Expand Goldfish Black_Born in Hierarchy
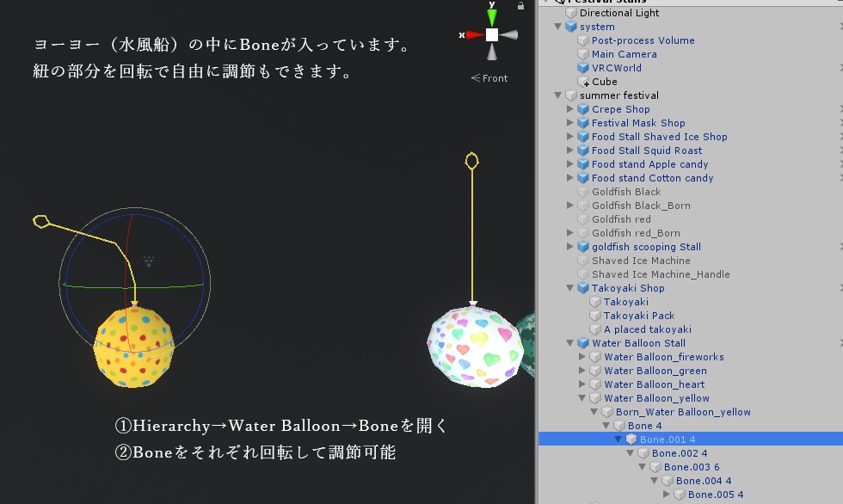This screenshot has width=843, height=504. (569, 206)
